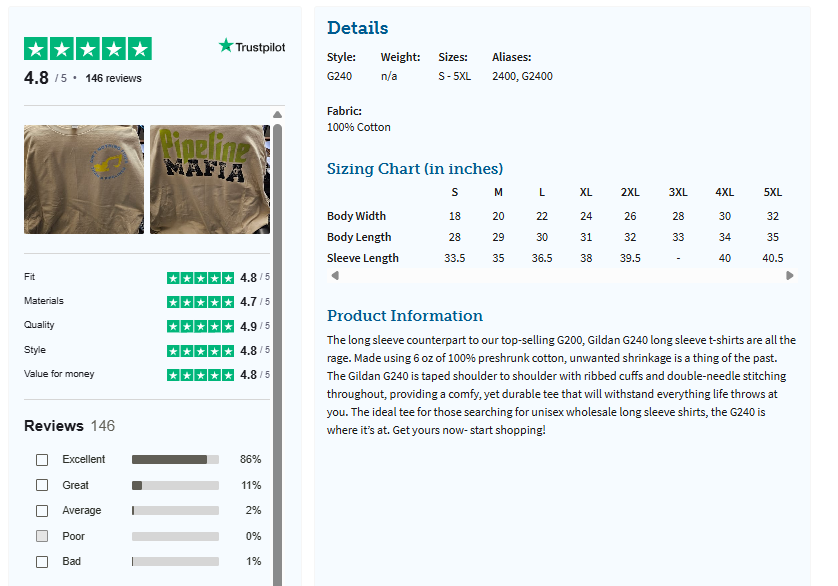
Task: Click the 4.8 overall score
Action: click(36, 78)
